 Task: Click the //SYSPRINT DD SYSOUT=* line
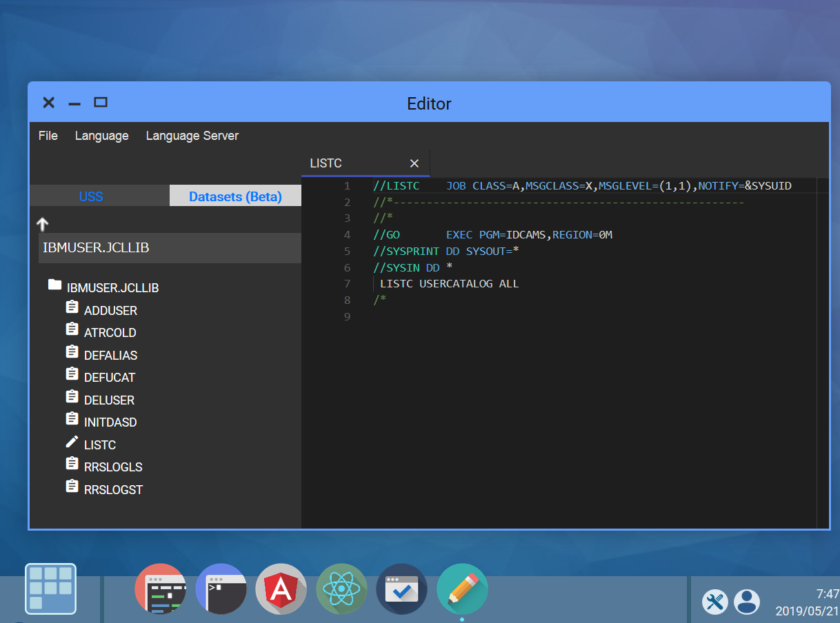click(446, 252)
